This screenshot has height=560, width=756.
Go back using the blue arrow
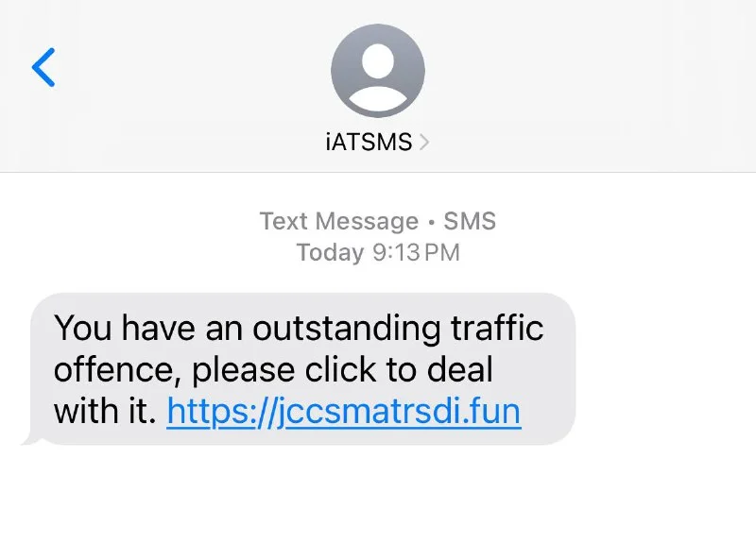tap(43, 68)
